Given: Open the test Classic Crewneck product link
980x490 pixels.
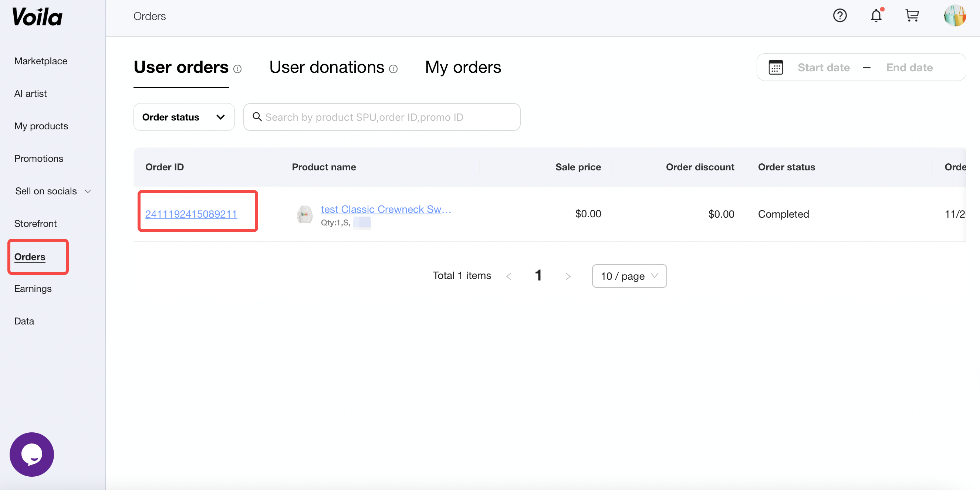Looking at the screenshot, I should [386, 209].
